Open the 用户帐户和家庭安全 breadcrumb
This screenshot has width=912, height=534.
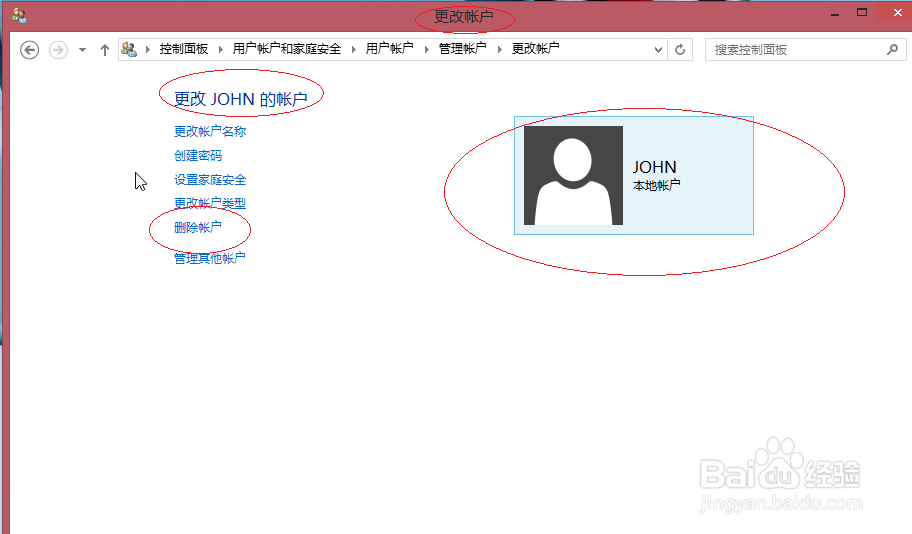click(x=287, y=49)
